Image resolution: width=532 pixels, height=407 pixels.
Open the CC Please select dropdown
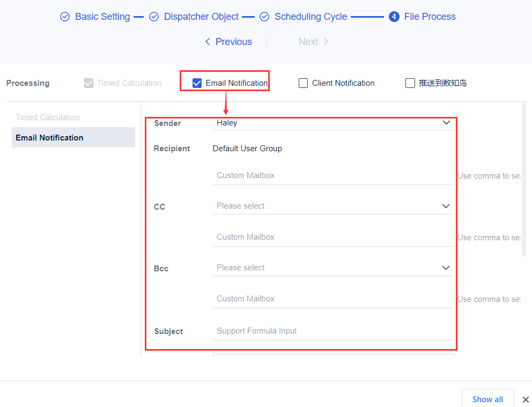[x=446, y=206]
